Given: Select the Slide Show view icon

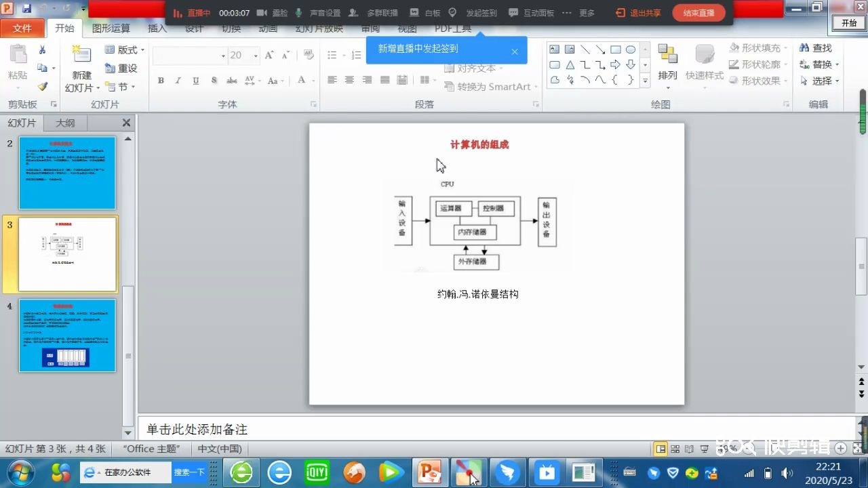Looking at the screenshot, I should click(705, 448).
